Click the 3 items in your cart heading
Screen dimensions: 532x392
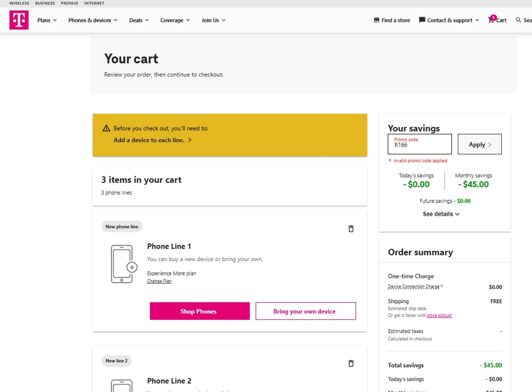click(x=141, y=180)
